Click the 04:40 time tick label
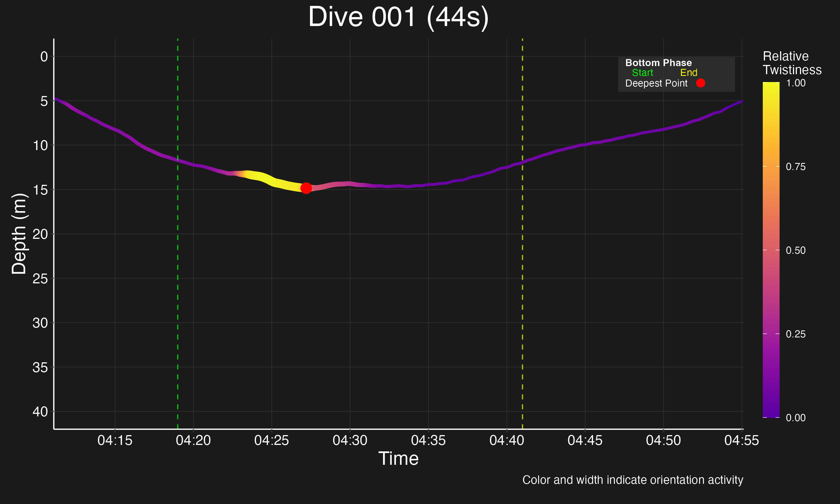This screenshot has width=840, height=504. (x=507, y=440)
